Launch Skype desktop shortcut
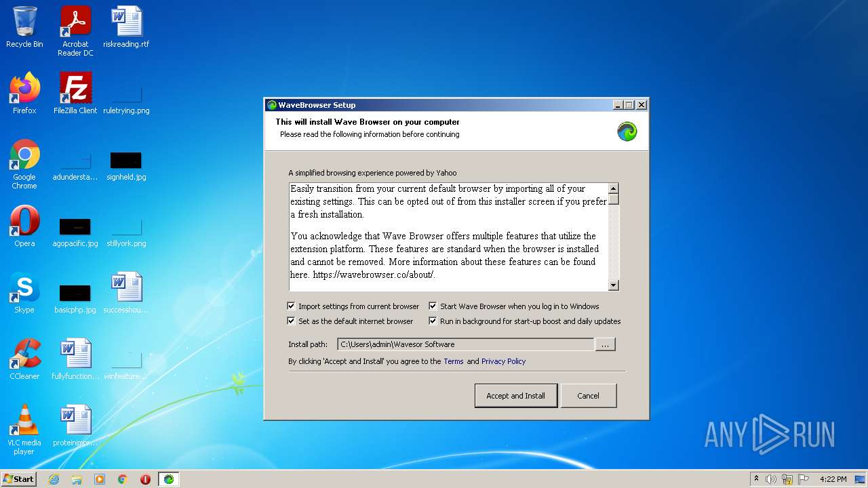868x488 pixels. pyautogui.click(x=24, y=293)
